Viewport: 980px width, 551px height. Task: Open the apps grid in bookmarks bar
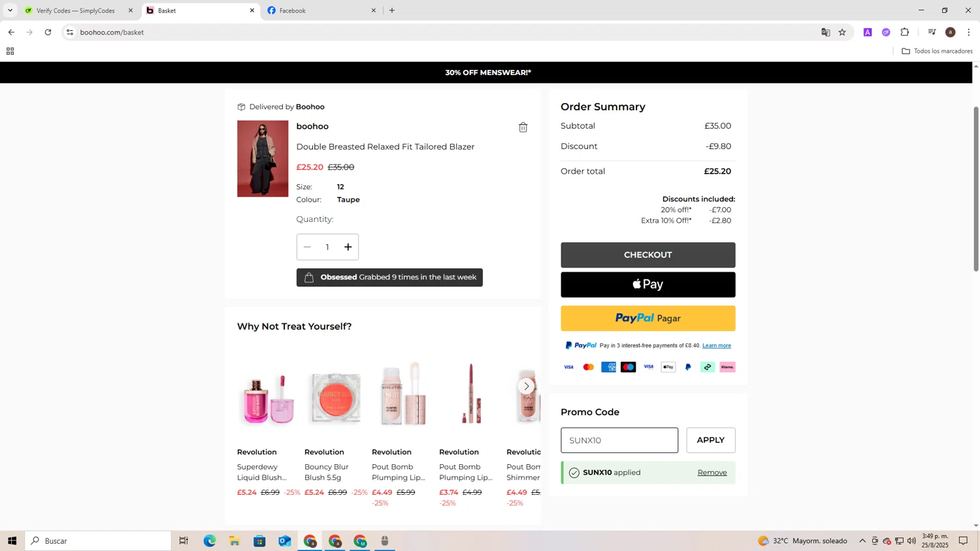pos(10,51)
